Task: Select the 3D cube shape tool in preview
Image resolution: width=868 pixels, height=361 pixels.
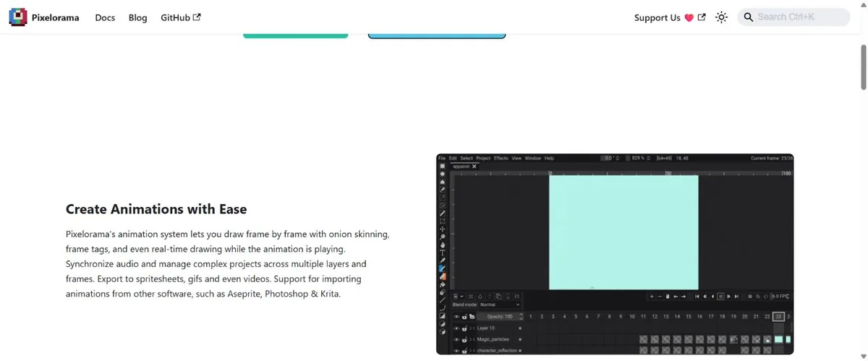Action: coord(443,331)
